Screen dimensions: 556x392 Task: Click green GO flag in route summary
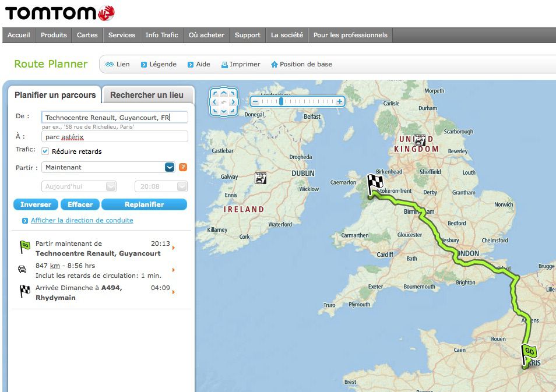point(25,247)
